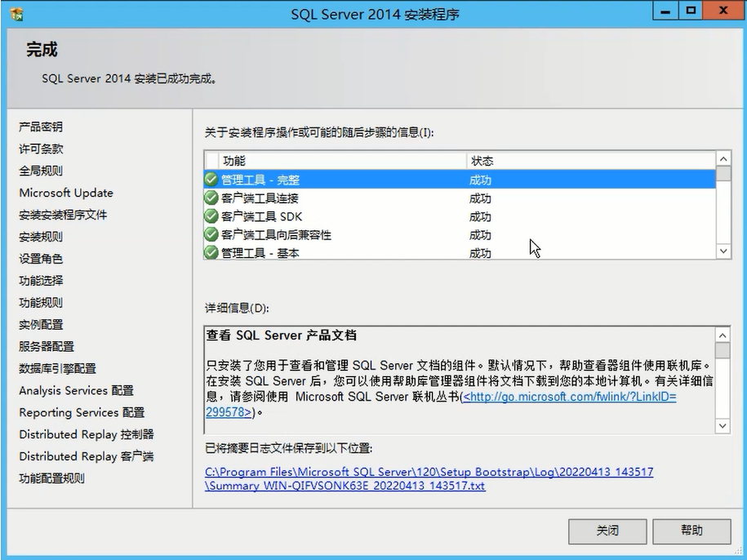This screenshot has width=747, height=560.
Task: Click the 安装安装程序文件 step
Action: (63, 215)
